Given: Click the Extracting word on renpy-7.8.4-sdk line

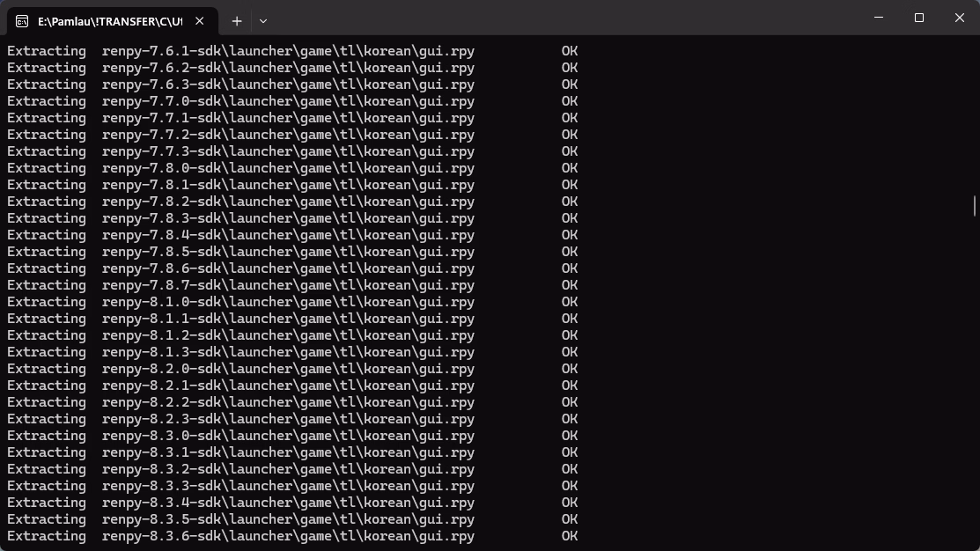Looking at the screenshot, I should pyautogui.click(x=47, y=235).
